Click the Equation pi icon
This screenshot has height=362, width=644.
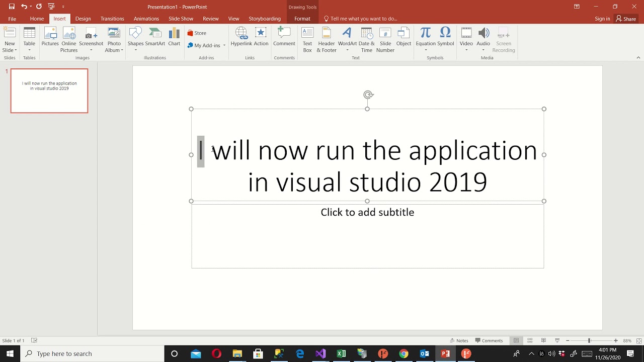[426, 33]
